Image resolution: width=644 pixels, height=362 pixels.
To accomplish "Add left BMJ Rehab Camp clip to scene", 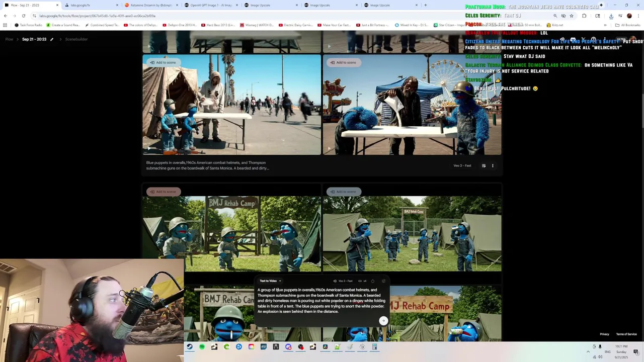I will 163,192.
